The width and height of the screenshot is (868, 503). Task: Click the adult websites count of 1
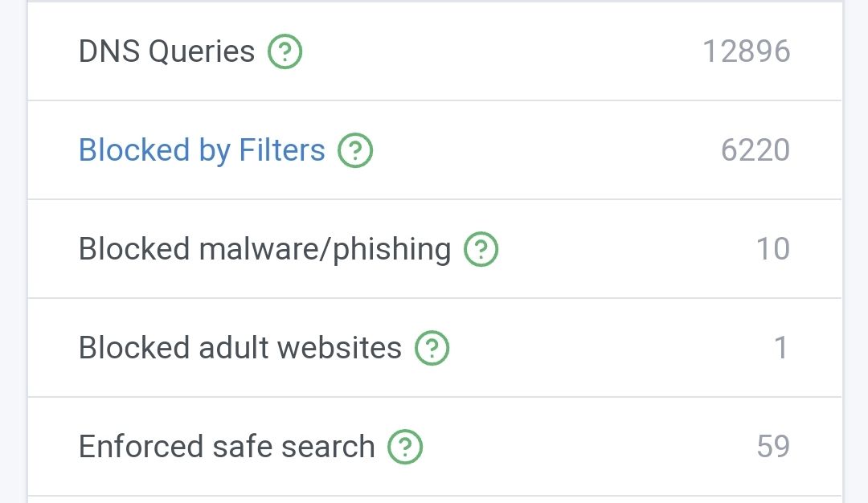click(x=780, y=348)
